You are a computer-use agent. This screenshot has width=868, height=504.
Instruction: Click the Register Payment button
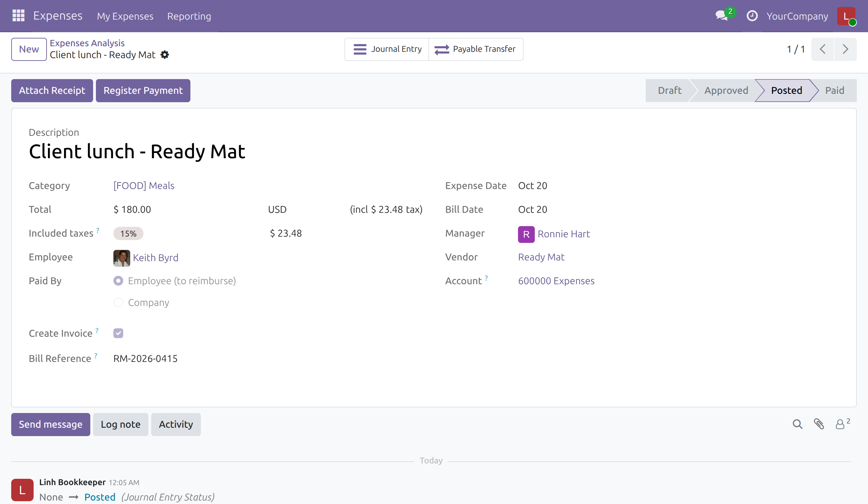pyautogui.click(x=143, y=91)
